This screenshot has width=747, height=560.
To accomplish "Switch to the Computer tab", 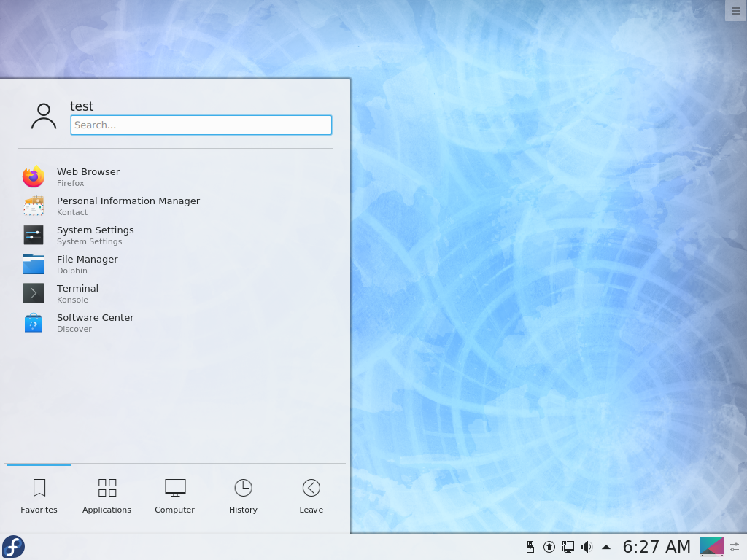I will (x=175, y=496).
